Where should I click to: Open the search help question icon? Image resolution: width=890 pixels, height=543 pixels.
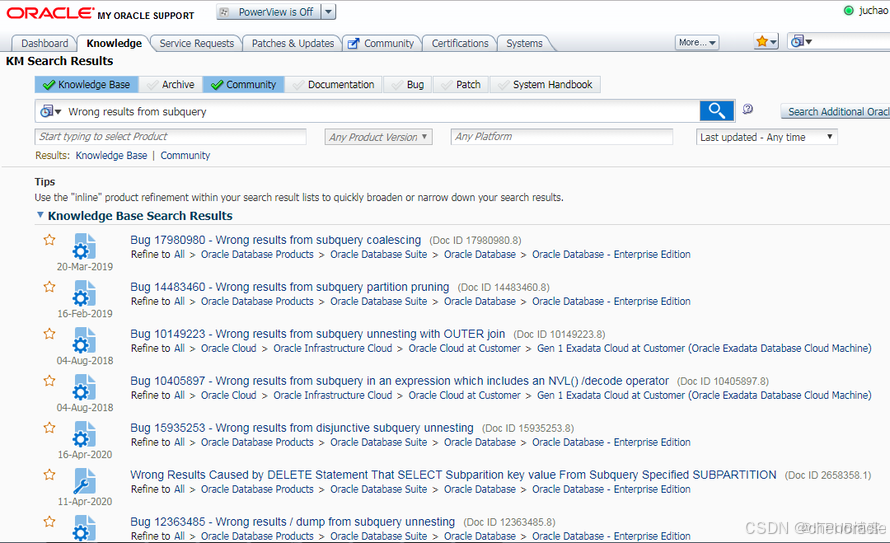748,109
